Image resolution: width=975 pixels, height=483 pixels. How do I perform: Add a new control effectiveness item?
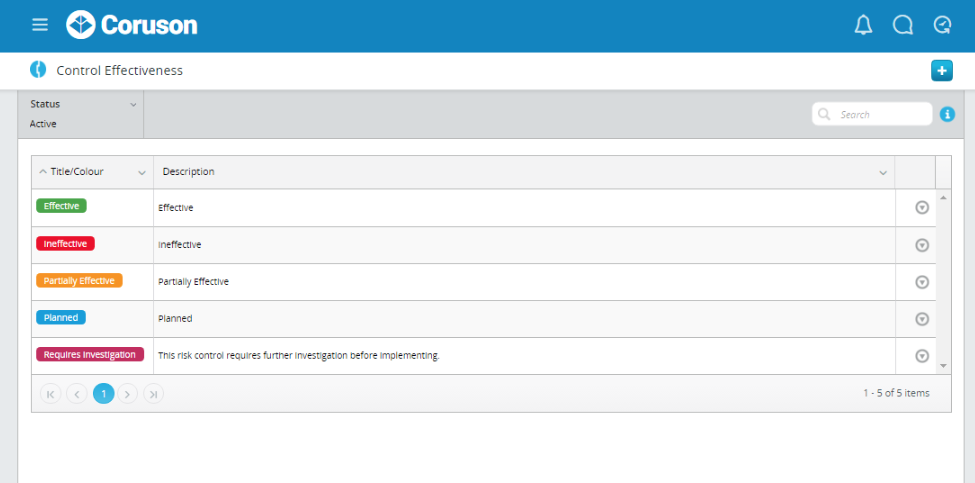941,70
